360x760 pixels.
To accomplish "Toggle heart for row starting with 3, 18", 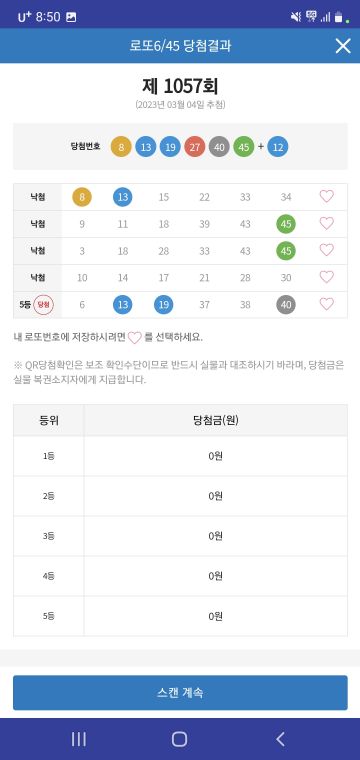I will pyautogui.click(x=327, y=250).
